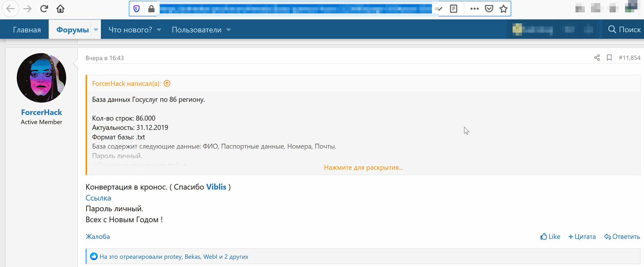
Task: Report post via Жалоба
Action: click(x=98, y=236)
